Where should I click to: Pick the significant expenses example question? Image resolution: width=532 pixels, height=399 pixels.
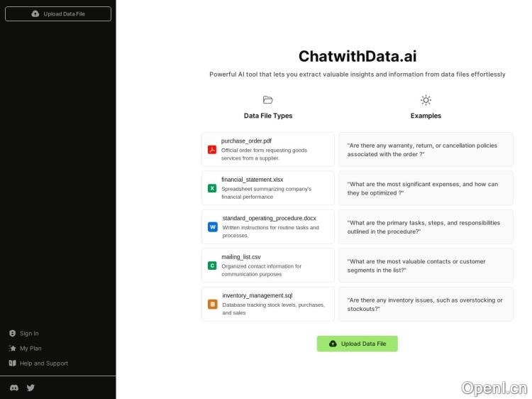coord(426,188)
